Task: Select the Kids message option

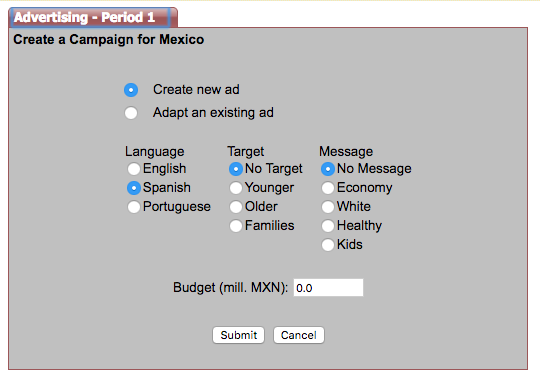Action: tap(328, 245)
